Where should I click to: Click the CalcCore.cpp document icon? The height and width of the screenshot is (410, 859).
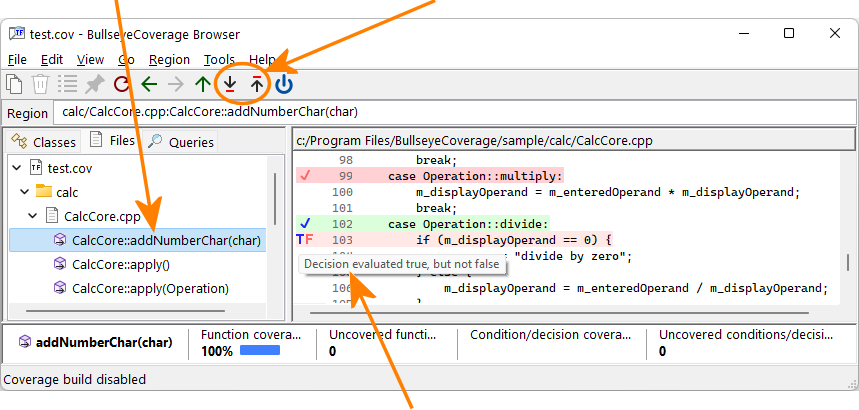pos(51,215)
